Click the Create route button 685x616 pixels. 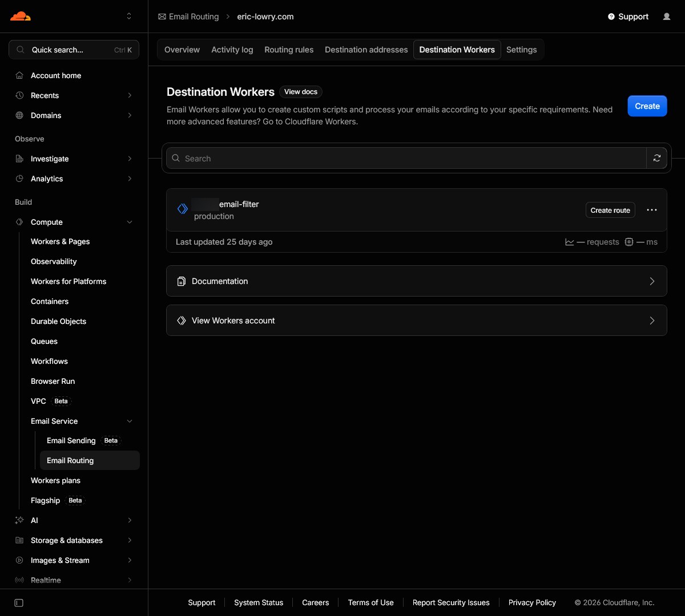[x=610, y=210]
